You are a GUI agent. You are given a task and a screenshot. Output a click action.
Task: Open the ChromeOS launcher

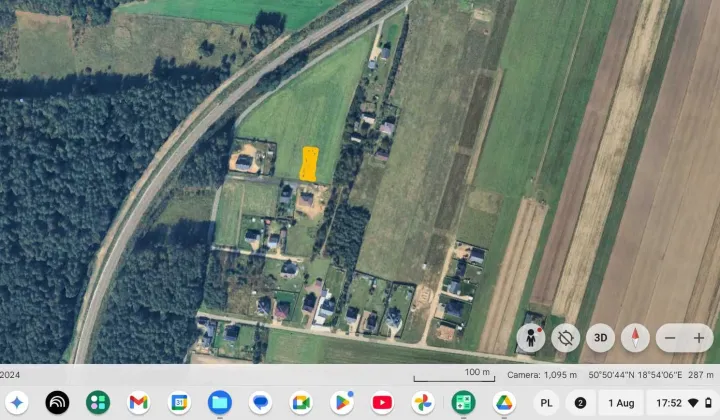click(x=17, y=403)
